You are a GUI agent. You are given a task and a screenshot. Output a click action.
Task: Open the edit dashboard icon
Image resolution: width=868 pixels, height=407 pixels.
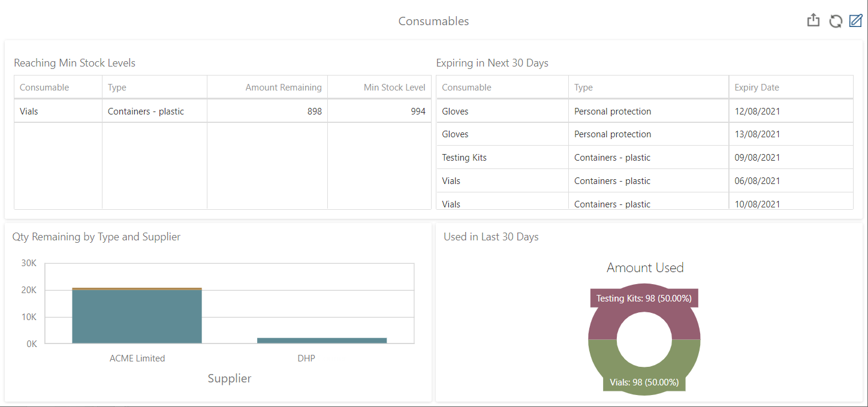pyautogui.click(x=855, y=21)
